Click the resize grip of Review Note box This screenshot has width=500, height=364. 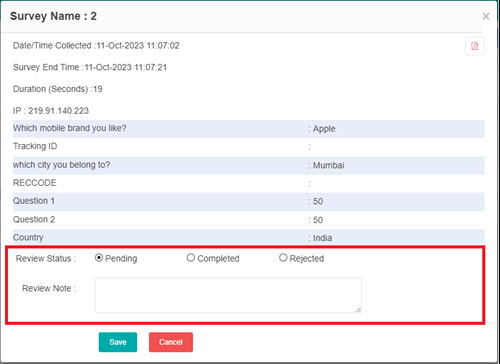click(358, 310)
